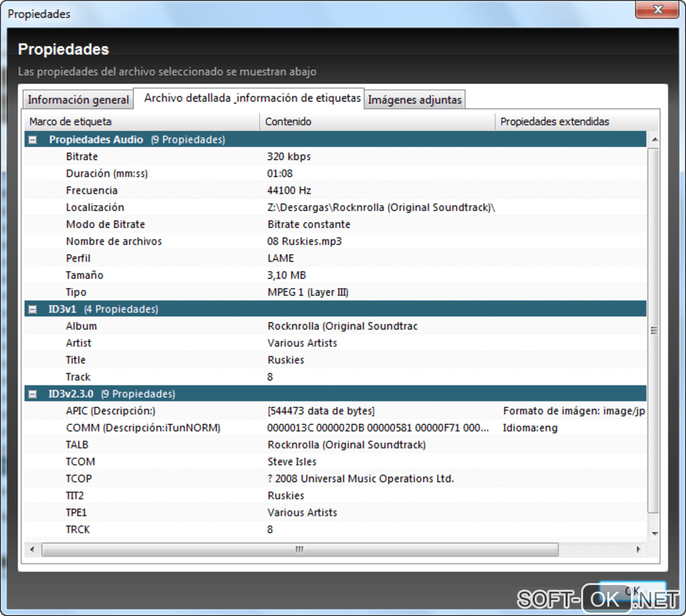
Task: Click the Idioma:eng extended property
Action: [530, 428]
